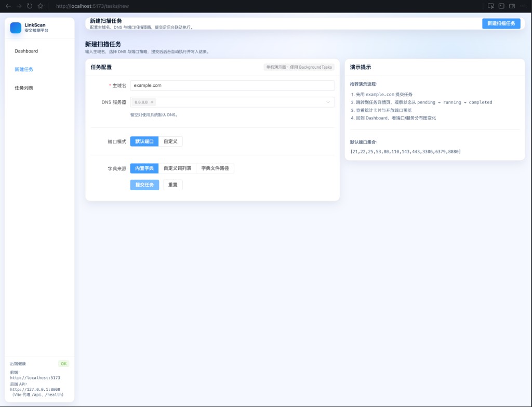Open the browser three-dot menu
Screen dimensions: 532x407
[523, 6]
